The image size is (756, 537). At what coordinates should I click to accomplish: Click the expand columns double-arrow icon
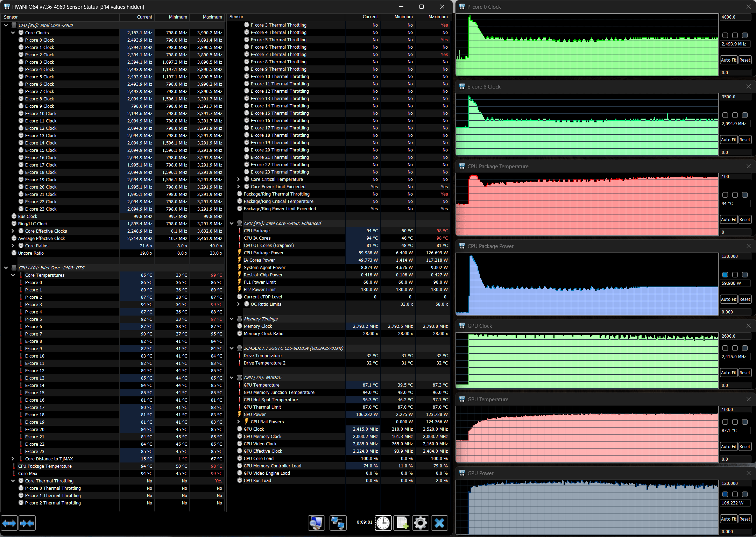click(9, 523)
